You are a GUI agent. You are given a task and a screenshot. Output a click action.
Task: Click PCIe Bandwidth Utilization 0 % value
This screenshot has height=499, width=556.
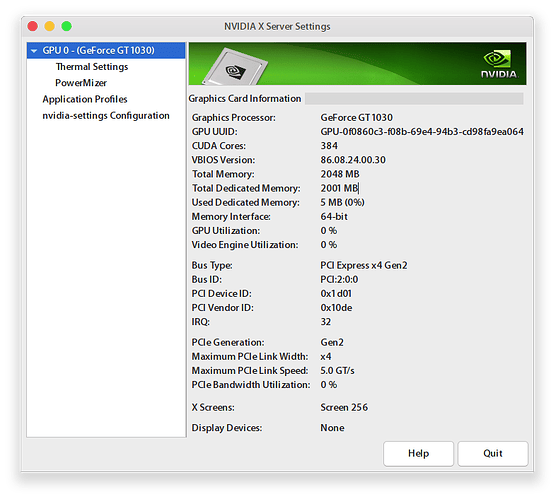coord(329,385)
